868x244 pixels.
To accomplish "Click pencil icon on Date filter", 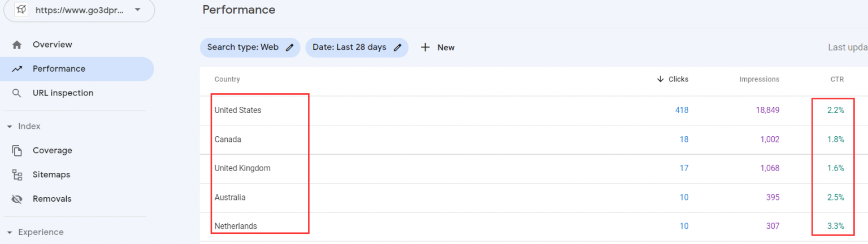I will pos(398,47).
